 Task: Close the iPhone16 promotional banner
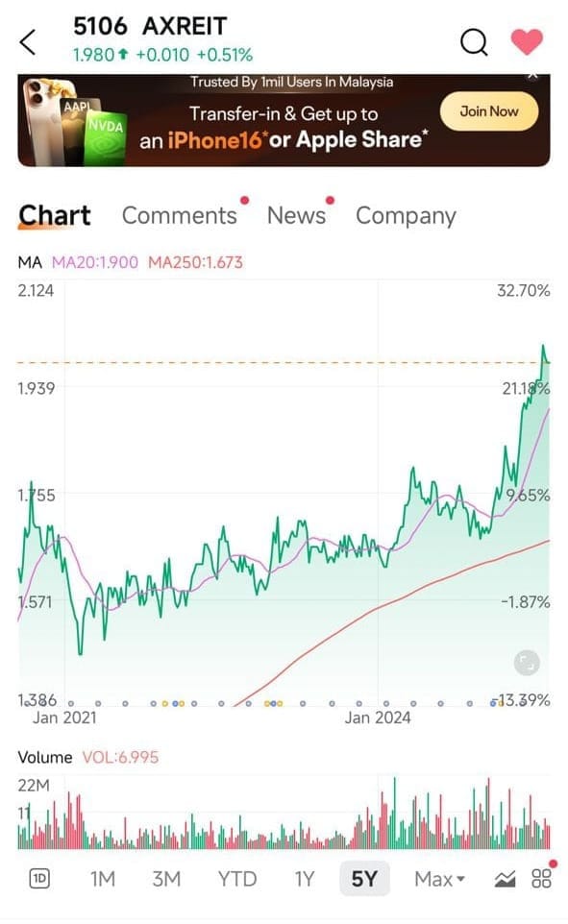tap(532, 76)
